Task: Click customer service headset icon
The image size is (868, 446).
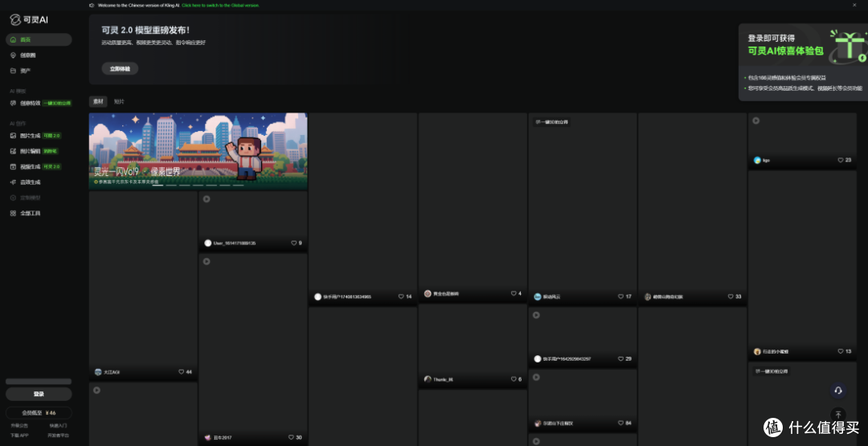Action: coord(838,390)
